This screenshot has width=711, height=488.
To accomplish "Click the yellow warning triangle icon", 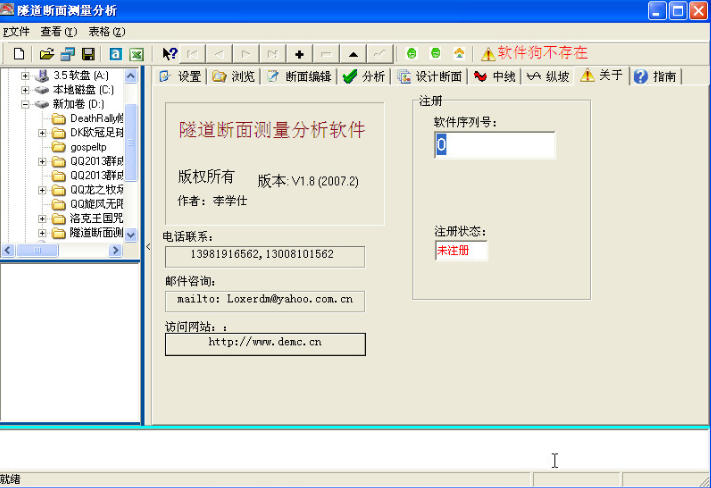I will click(x=487, y=53).
